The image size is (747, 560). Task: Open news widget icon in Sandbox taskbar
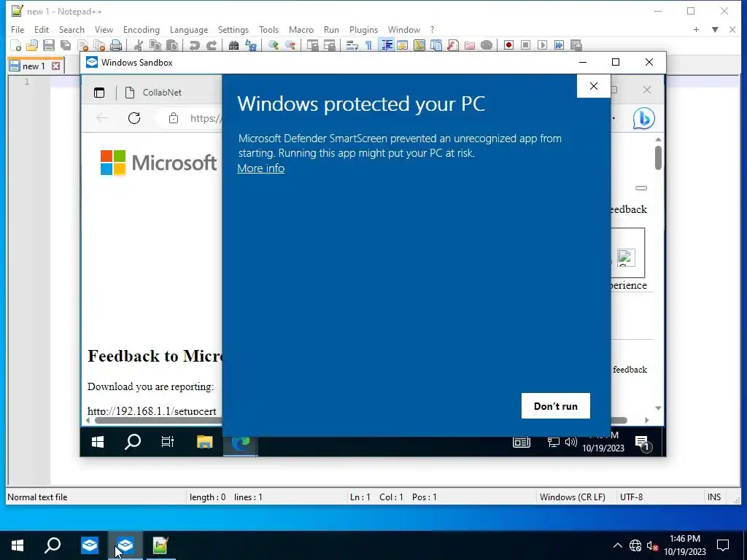tap(522, 443)
